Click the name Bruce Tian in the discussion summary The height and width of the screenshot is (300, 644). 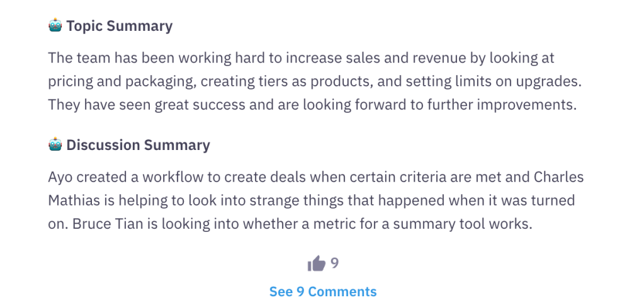108,224
